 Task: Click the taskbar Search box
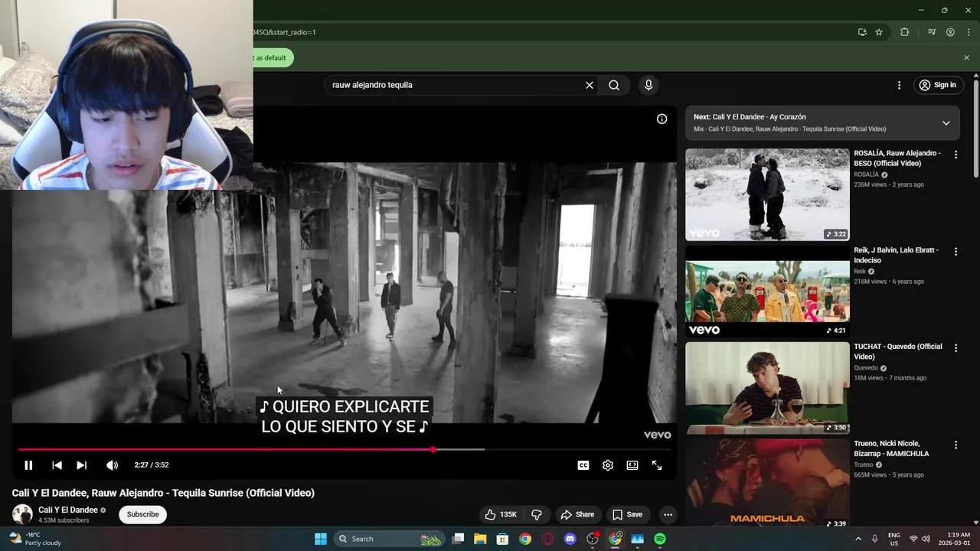coord(390,539)
